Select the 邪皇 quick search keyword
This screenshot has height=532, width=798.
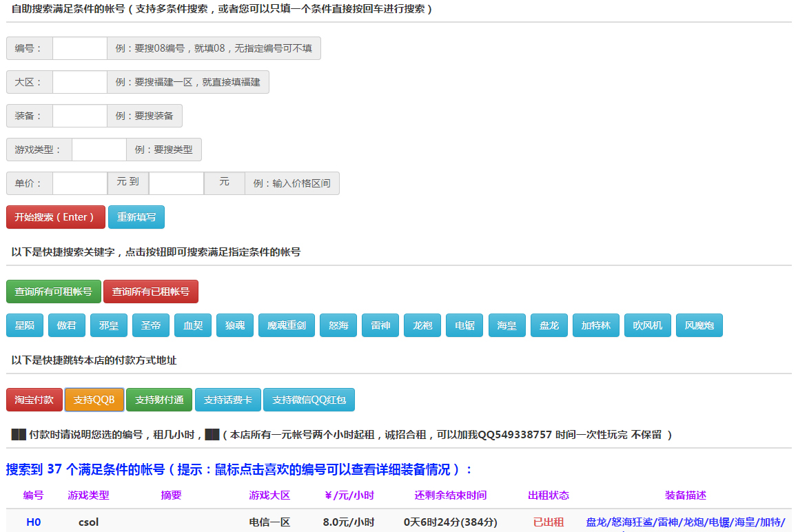[x=108, y=325]
